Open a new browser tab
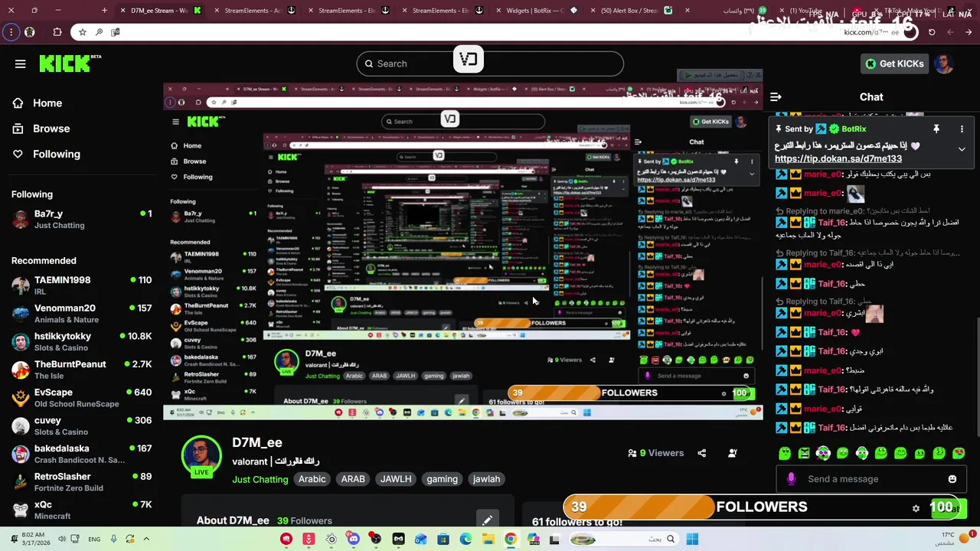 [x=105, y=11]
